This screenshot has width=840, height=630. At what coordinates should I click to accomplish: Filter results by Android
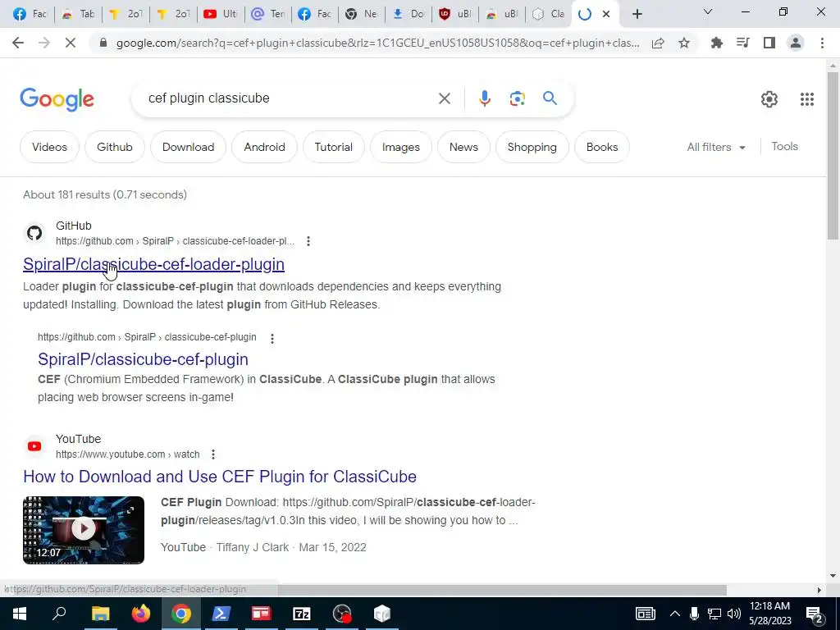[265, 147]
